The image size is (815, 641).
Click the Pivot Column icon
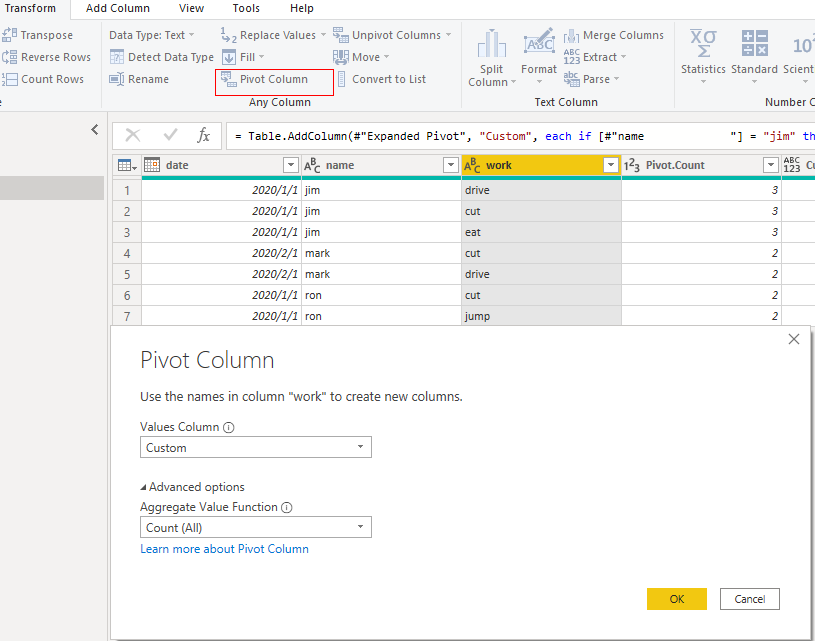(229, 79)
